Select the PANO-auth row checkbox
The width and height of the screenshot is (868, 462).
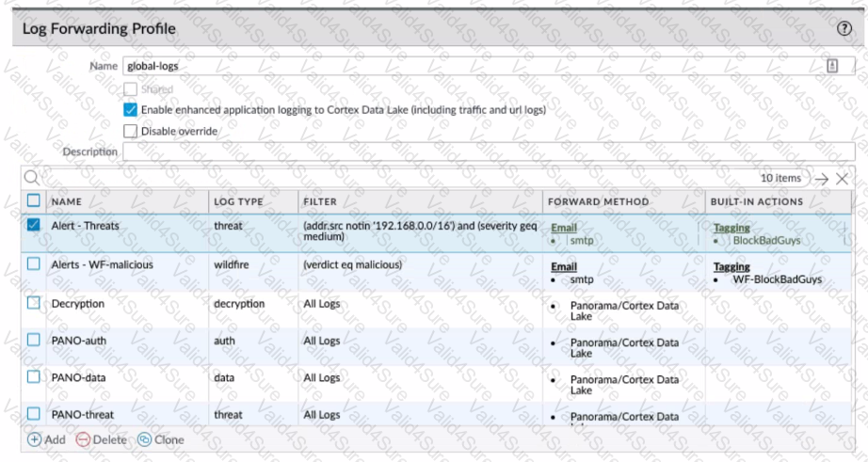tap(34, 340)
